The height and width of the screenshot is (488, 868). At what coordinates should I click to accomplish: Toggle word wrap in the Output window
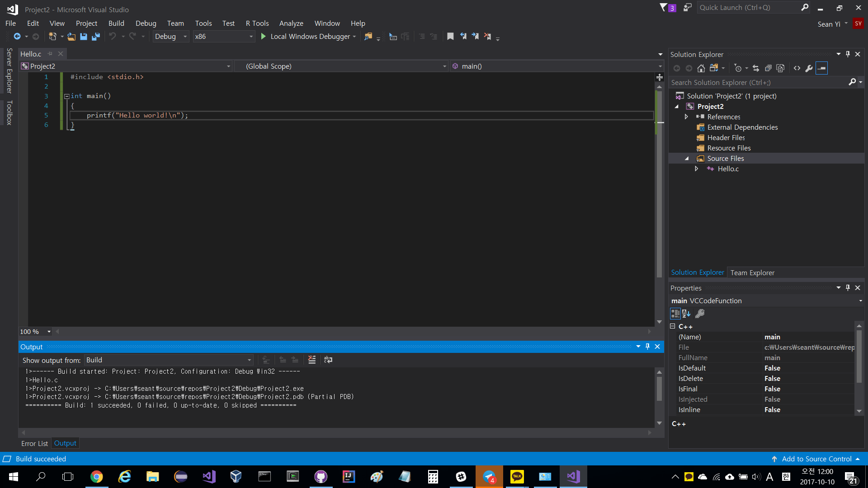coord(328,360)
